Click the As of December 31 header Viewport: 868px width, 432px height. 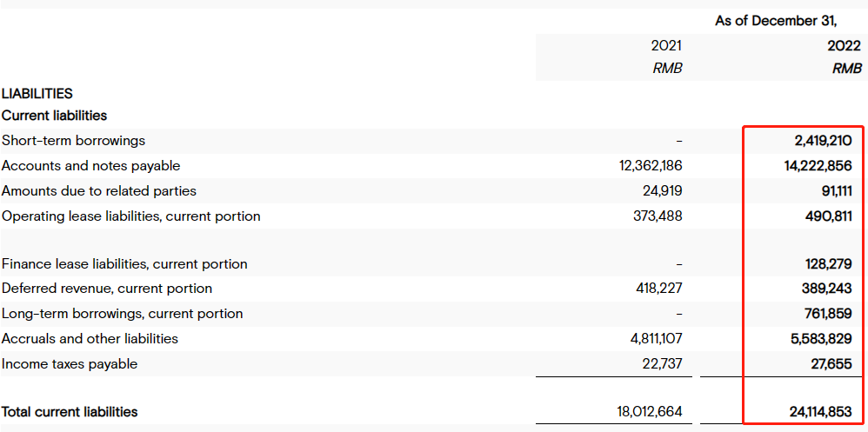point(776,22)
